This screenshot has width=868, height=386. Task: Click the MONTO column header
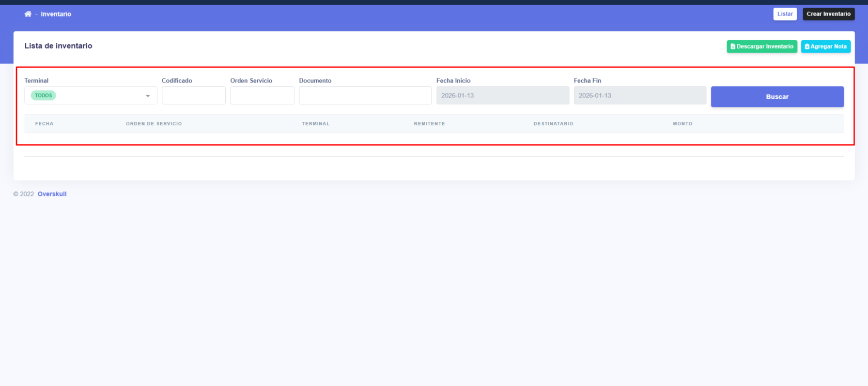pyautogui.click(x=682, y=124)
